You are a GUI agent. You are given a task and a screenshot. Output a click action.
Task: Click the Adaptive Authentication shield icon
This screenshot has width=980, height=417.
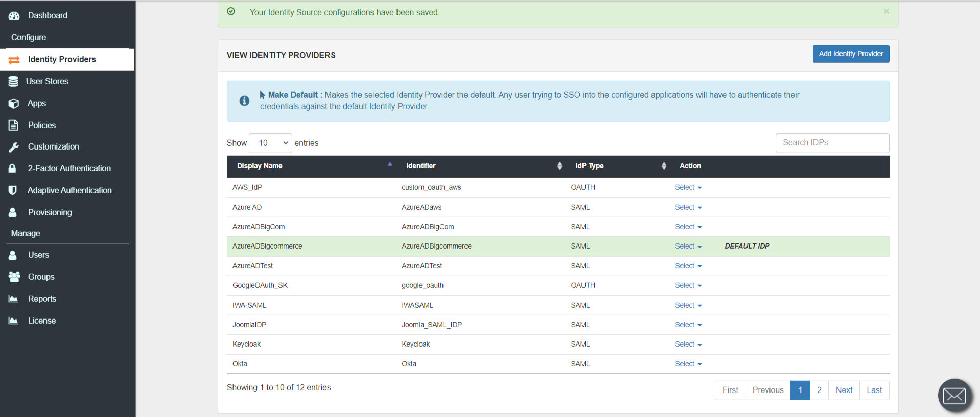coord(13,190)
